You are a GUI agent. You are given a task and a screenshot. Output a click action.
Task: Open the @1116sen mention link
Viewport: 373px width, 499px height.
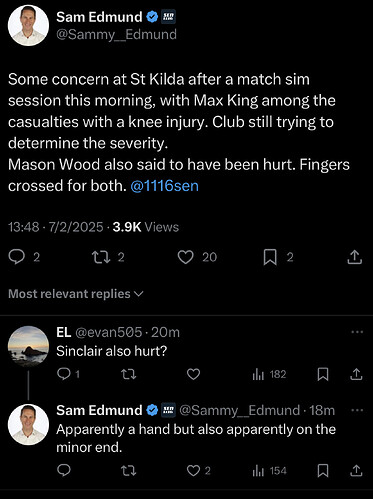click(165, 186)
